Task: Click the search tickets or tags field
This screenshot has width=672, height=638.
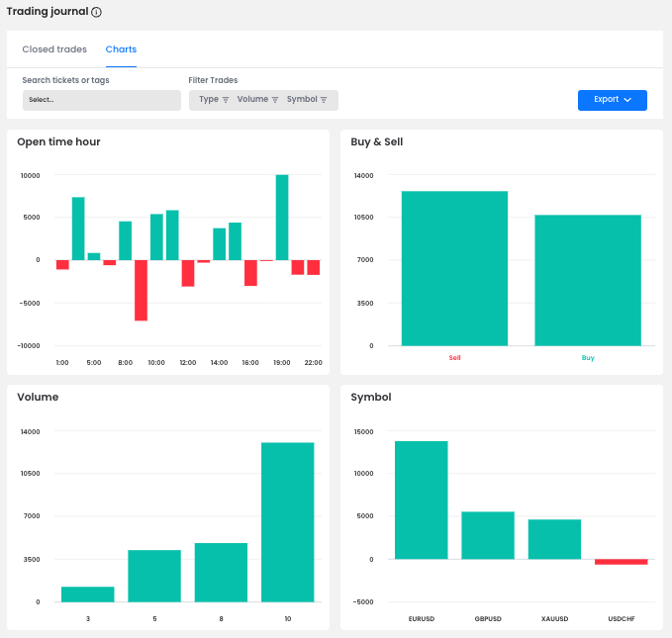Action: pyautogui.click(x=101, y=100)
